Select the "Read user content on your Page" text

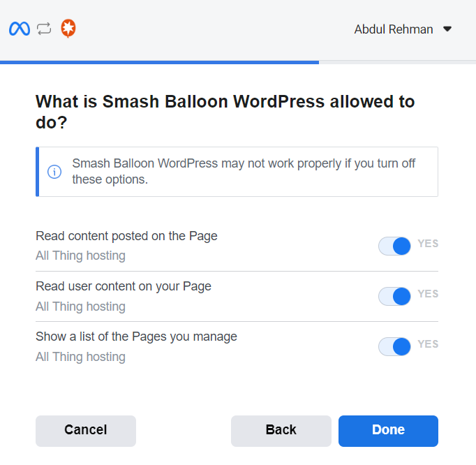point(124,286)
